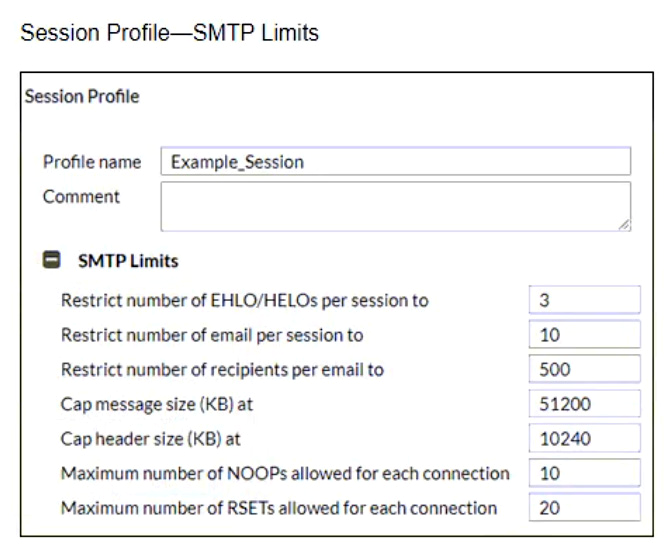Click the Profile name label

92,162
